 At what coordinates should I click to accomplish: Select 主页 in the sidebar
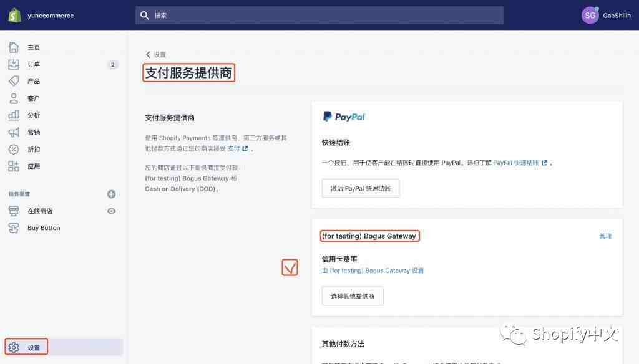(x=34, y=47)
